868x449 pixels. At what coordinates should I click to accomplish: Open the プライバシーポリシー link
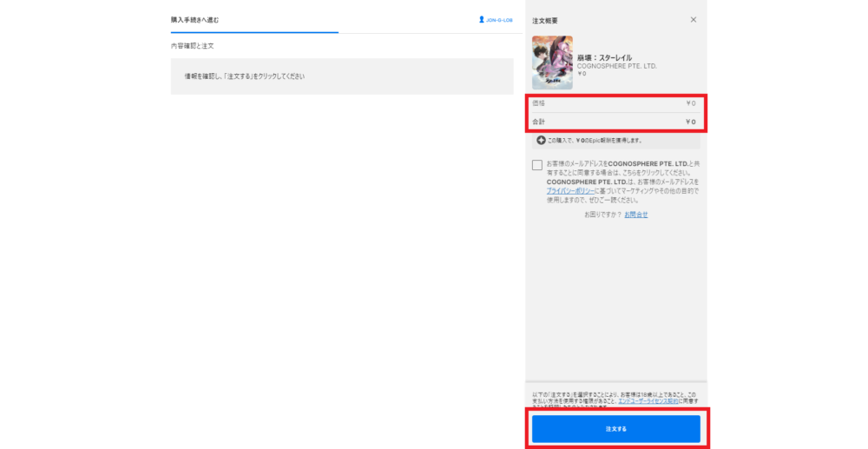point(569,189)
